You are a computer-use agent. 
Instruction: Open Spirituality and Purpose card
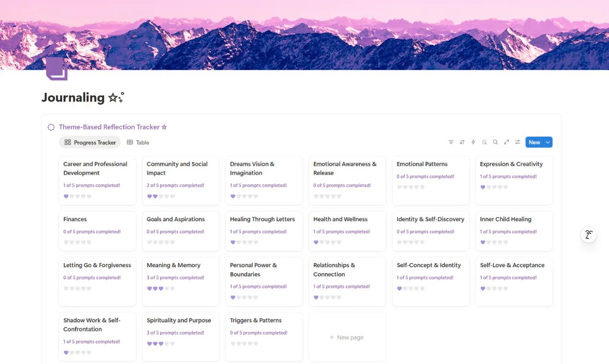click(x=181, y=337)
